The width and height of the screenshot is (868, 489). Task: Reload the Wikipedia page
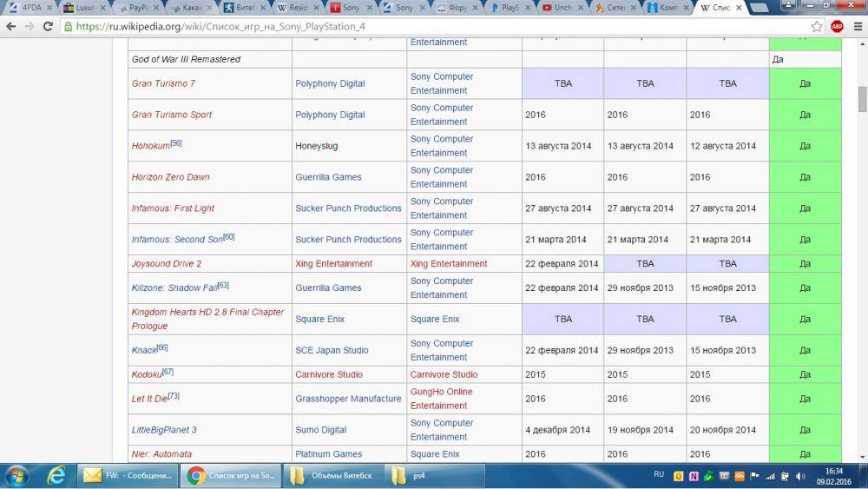pyautogui.click(x=49, y=26)
